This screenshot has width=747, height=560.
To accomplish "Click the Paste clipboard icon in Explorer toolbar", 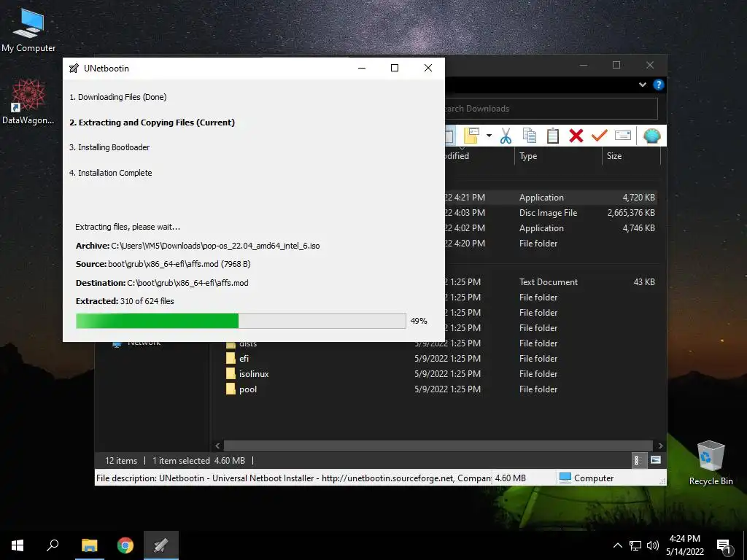I will (553, 136).
